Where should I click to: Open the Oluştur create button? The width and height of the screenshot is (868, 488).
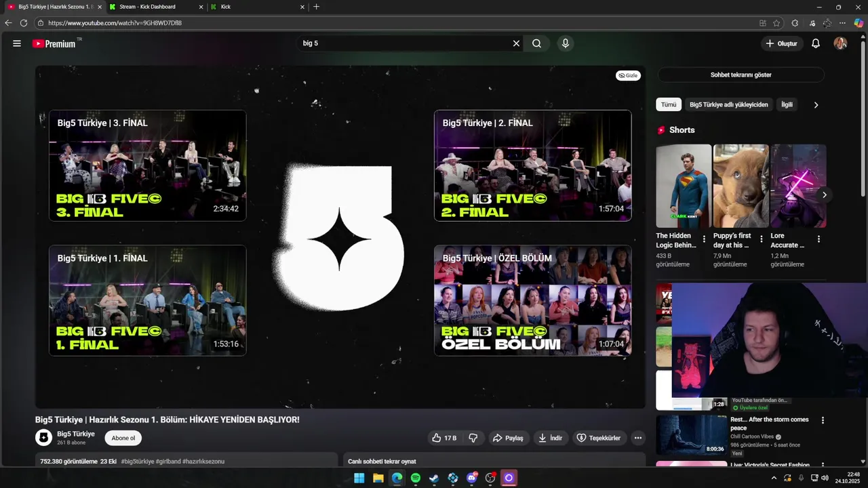click(781, 43)
